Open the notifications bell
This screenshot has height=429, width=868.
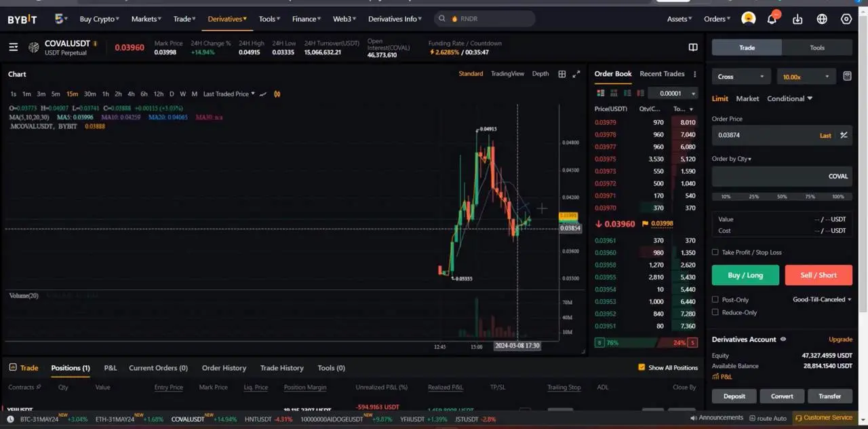click(772, 19)
